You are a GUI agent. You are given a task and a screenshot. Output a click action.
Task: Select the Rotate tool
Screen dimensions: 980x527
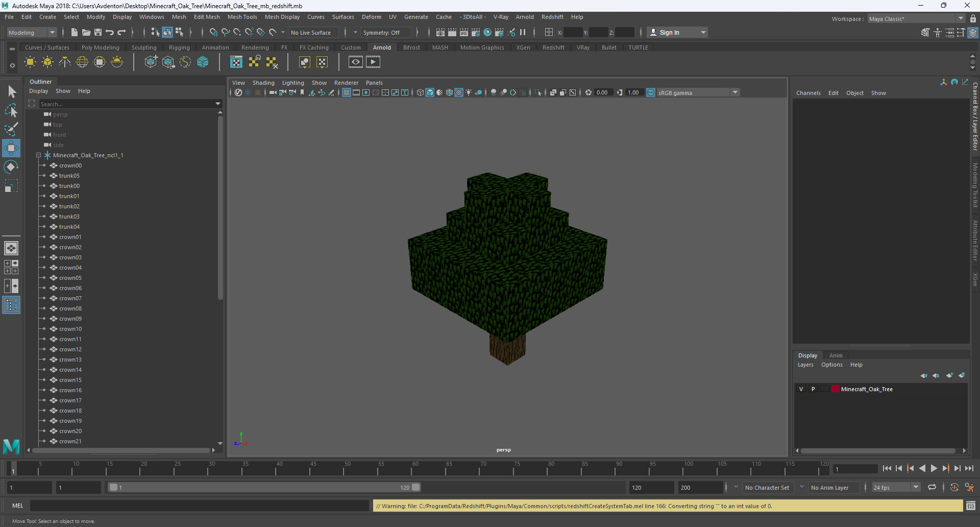(11, 167)
